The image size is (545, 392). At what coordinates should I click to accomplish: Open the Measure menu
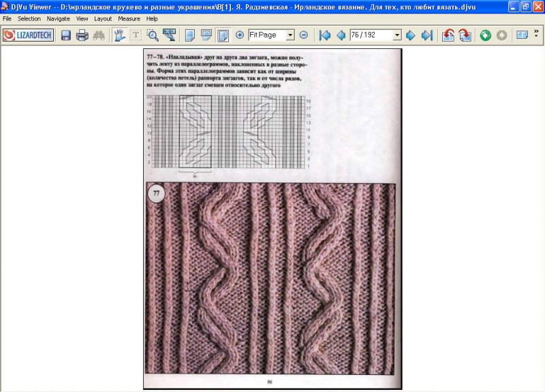pos(129,19)
